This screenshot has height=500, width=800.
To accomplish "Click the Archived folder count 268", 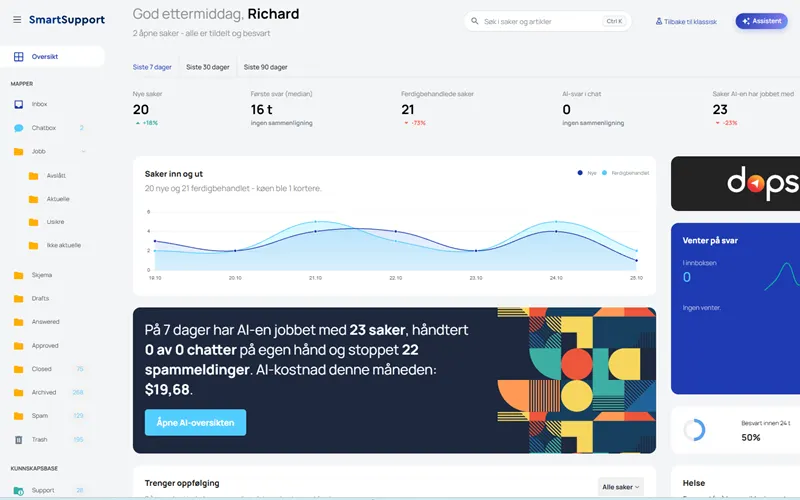I will coord(78,392).
